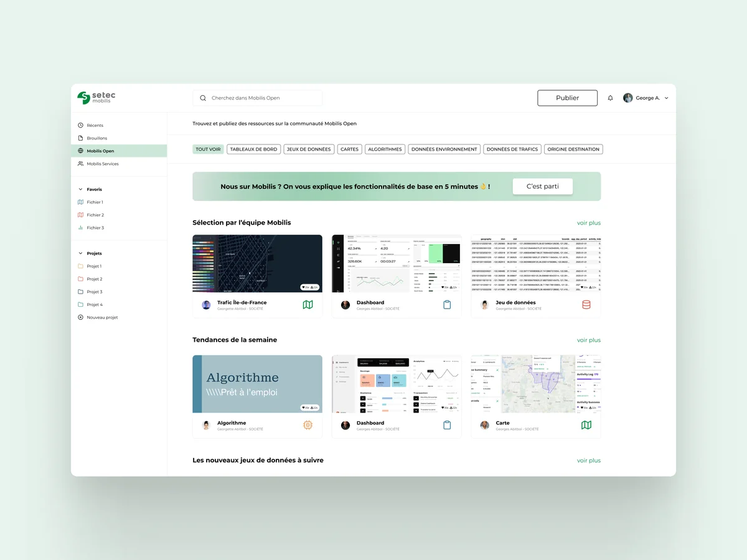
Task: Click the Publier button
Action: [x=568, y=98]
